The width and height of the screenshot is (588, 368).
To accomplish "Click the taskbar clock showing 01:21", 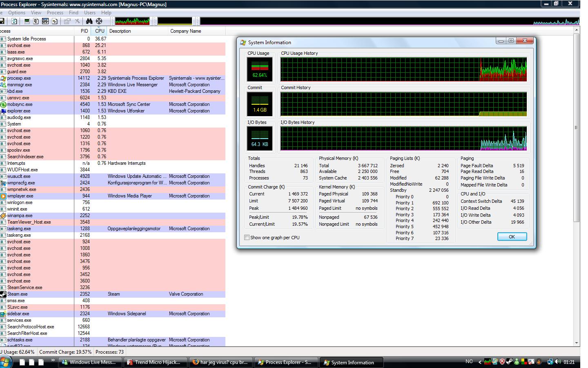I will (569, 362).
